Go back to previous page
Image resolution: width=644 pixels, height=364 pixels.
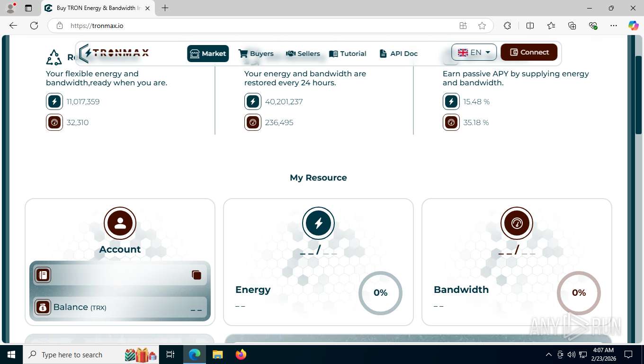click(x=13, y=26)
